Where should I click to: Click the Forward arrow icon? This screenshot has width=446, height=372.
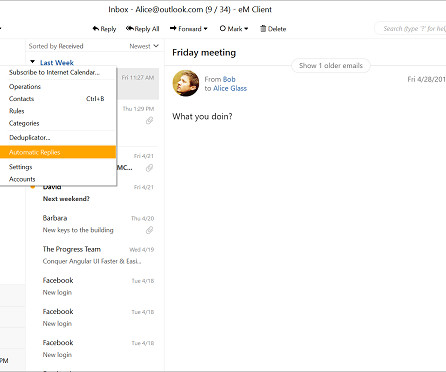(x=173, y=28)
